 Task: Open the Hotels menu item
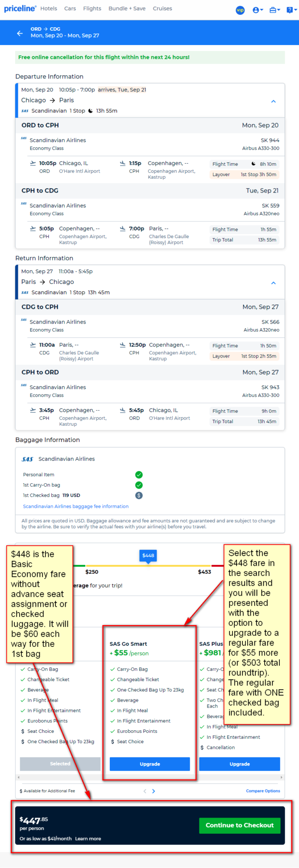pyautogui.click(x=49, y=8)
